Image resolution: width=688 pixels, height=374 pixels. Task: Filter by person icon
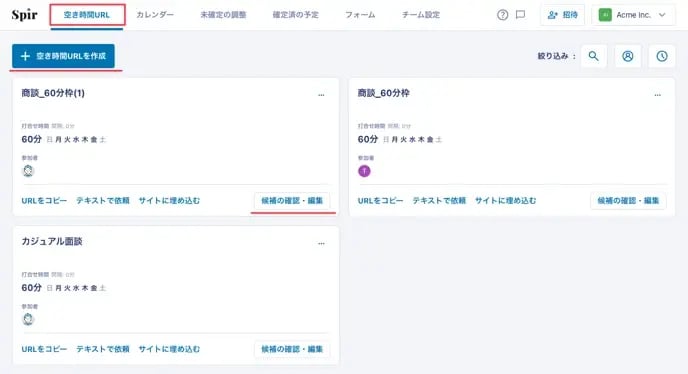tap(628, 56)
